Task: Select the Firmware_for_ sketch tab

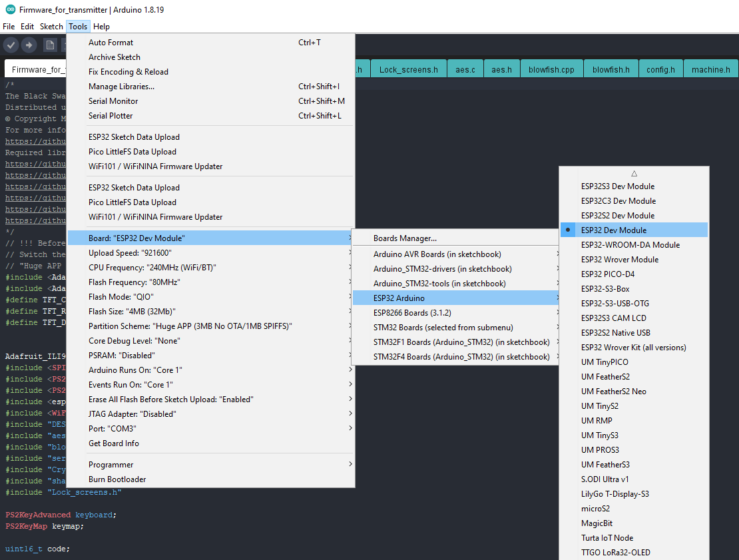Action: point(36,69)
